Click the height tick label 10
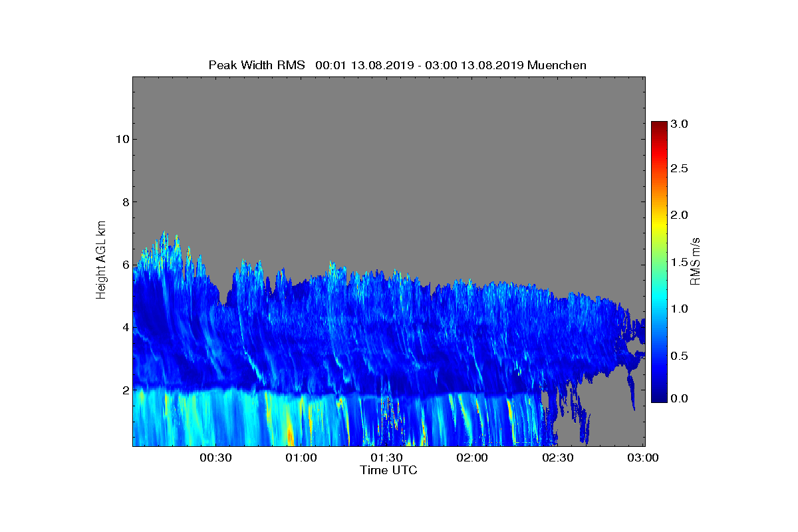Viewport: 798px width, 532px height. click(121, 139)
